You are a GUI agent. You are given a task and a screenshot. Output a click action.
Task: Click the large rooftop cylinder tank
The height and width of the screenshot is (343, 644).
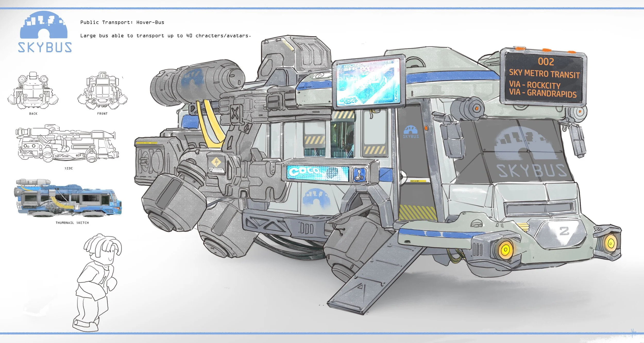pyautogui.click(x=197, y=83)
